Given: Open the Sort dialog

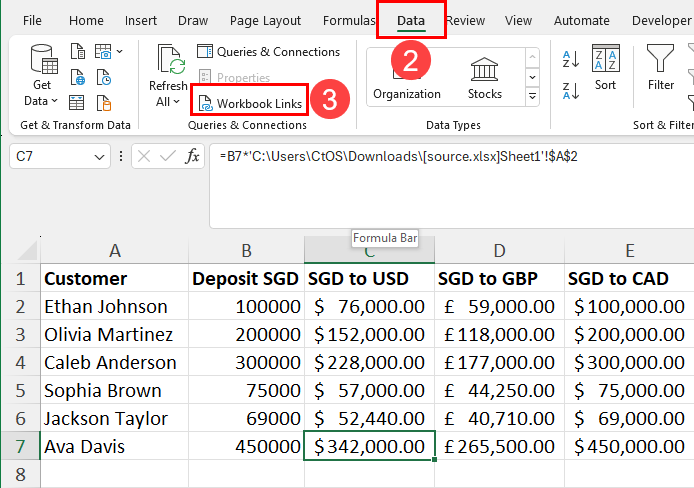Looking at the screenshot, I should tap(605, 67).
